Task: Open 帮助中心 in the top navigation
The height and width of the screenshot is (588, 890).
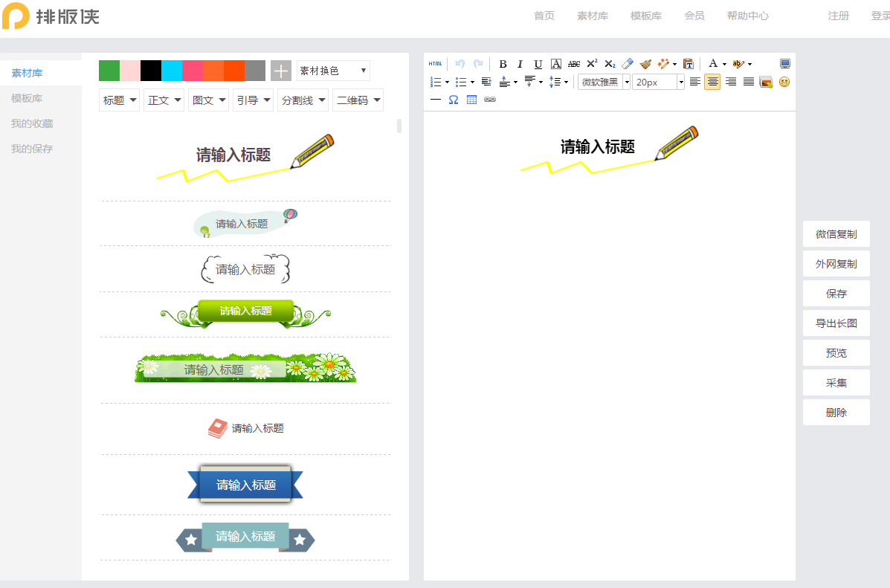Action: [747, 16]
